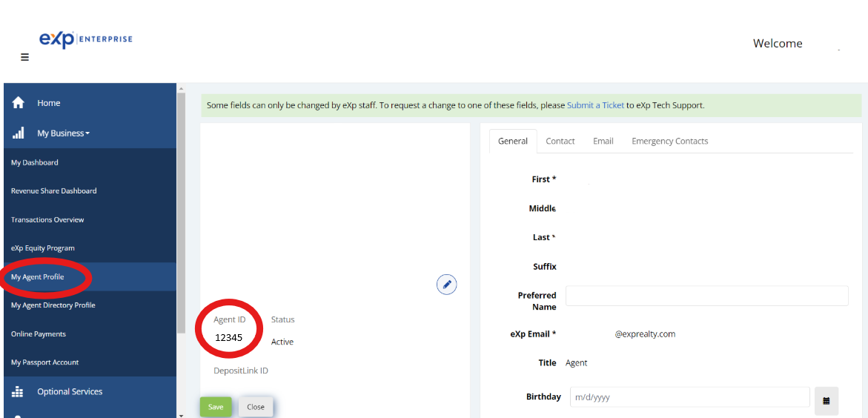
Task: Click the green Save button
Action: tap(216, 407)
